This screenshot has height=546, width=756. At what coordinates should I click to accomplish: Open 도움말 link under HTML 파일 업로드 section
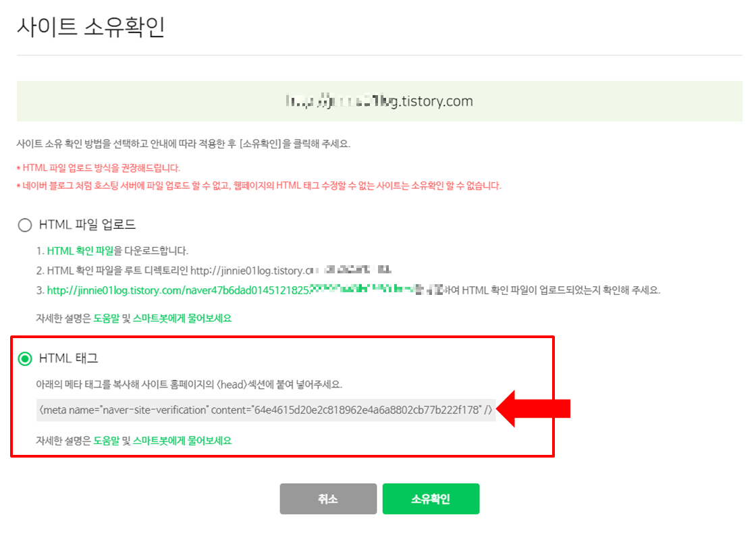106,318
